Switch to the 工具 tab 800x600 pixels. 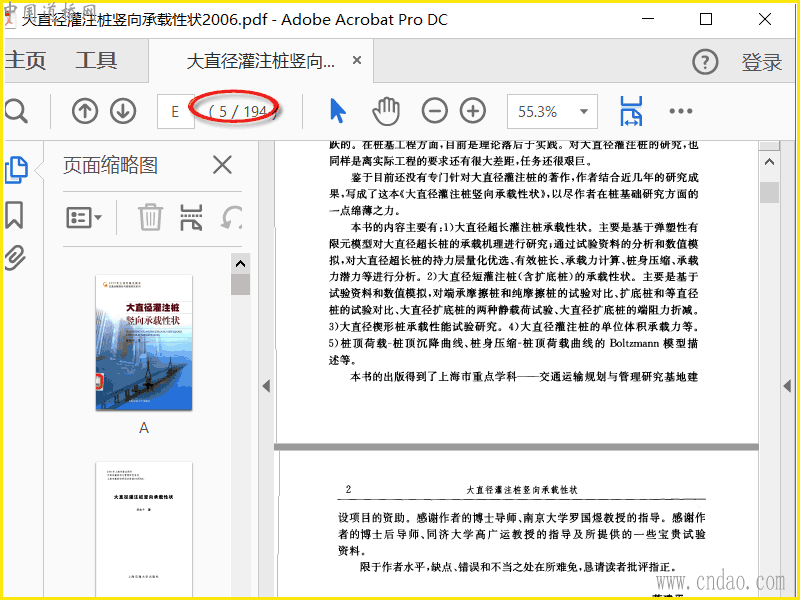click(x=96, y=61)
